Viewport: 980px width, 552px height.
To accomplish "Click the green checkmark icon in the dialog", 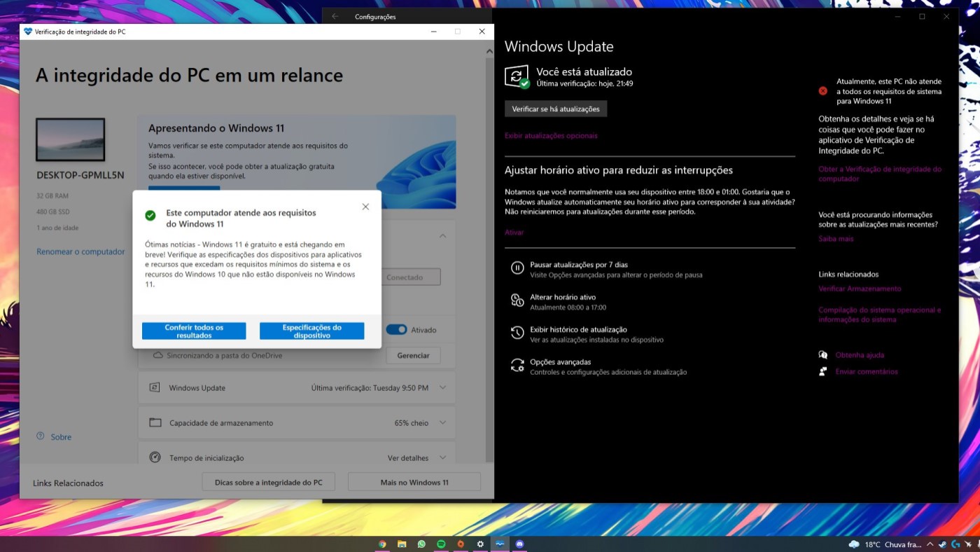I will [x=150, y=215].
